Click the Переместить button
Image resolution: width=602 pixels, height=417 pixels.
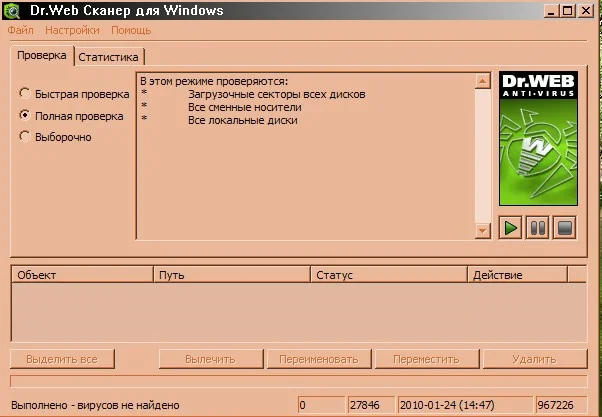pyautogui.click(x=427, y=359)
